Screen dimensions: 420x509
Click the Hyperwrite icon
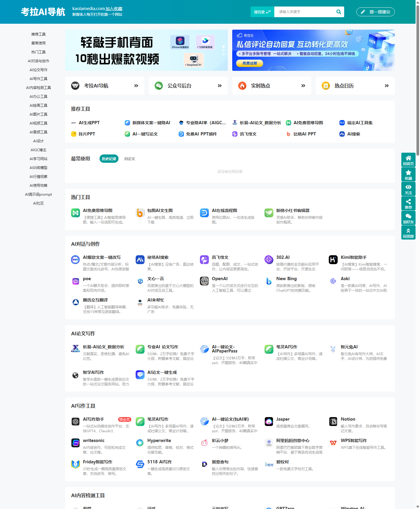click(140, 443)
